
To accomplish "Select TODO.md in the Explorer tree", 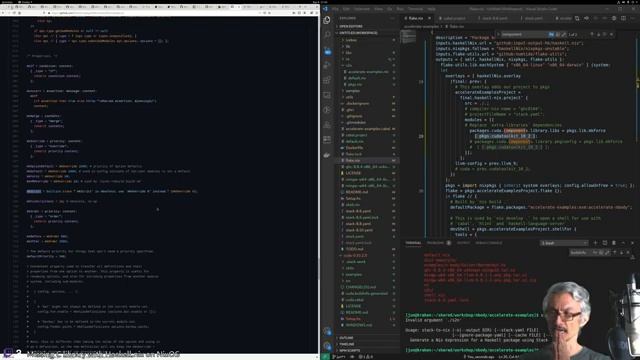I will coord(367,249).
